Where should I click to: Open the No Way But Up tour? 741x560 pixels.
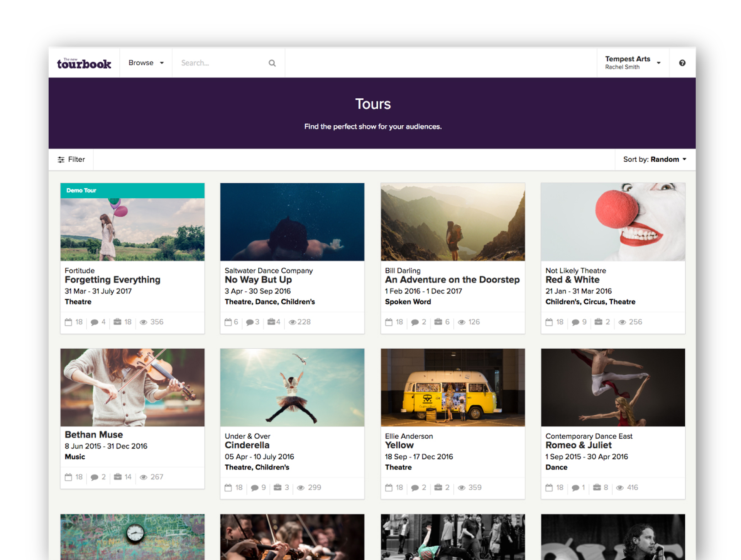click(258, 280)
